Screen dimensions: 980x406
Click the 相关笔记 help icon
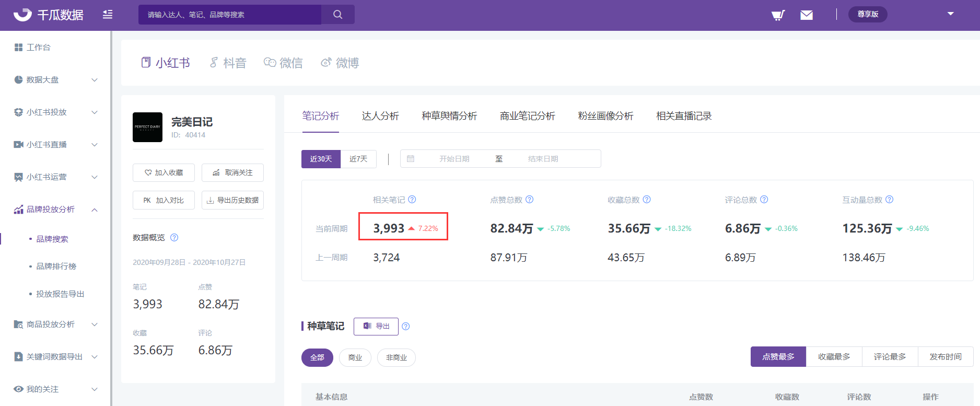[412, 200]
